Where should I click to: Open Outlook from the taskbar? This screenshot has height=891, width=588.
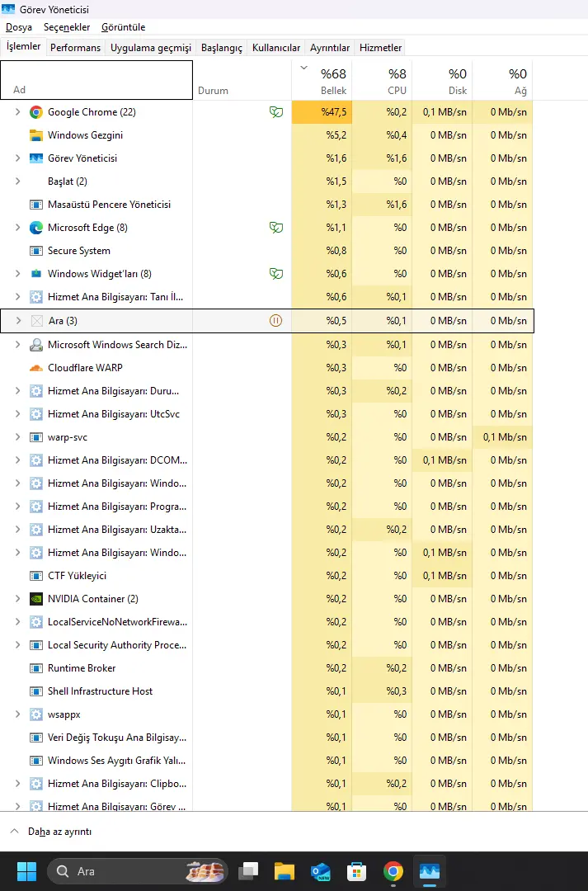(x=321, y=871)
